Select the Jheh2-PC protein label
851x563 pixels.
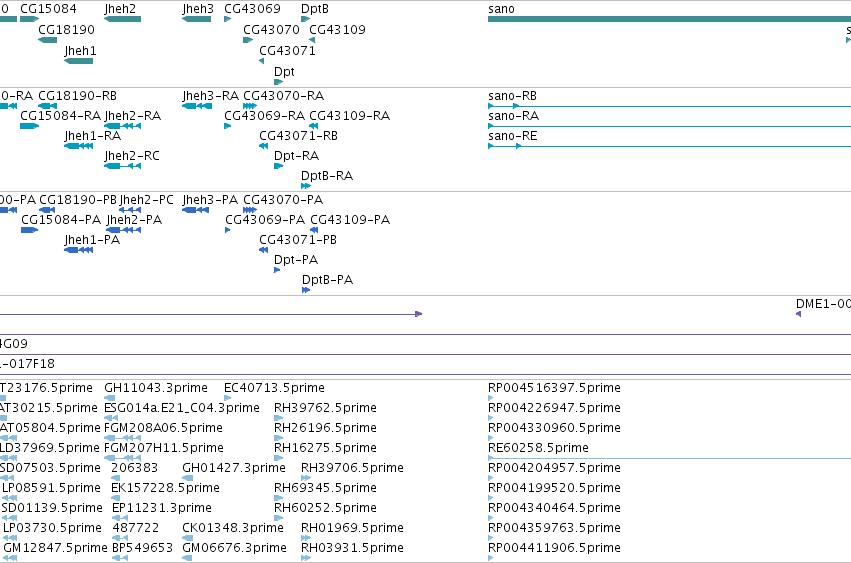(147, 200)
